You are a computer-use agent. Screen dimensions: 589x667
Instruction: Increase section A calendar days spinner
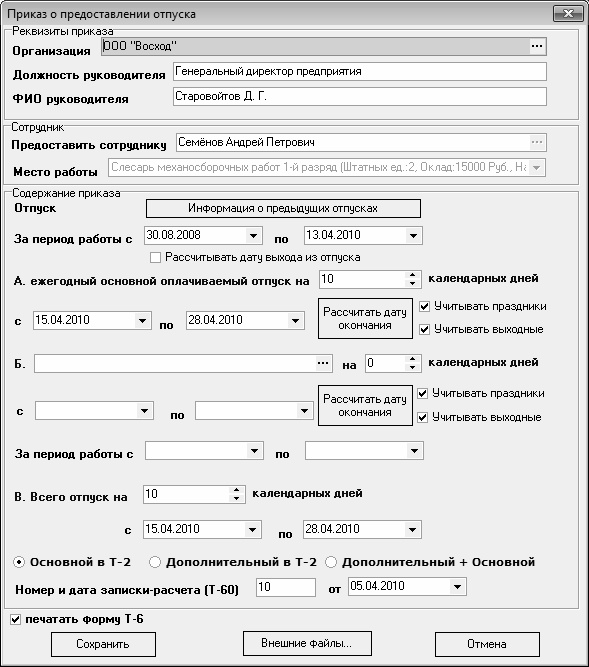click(x=412, y=275)
